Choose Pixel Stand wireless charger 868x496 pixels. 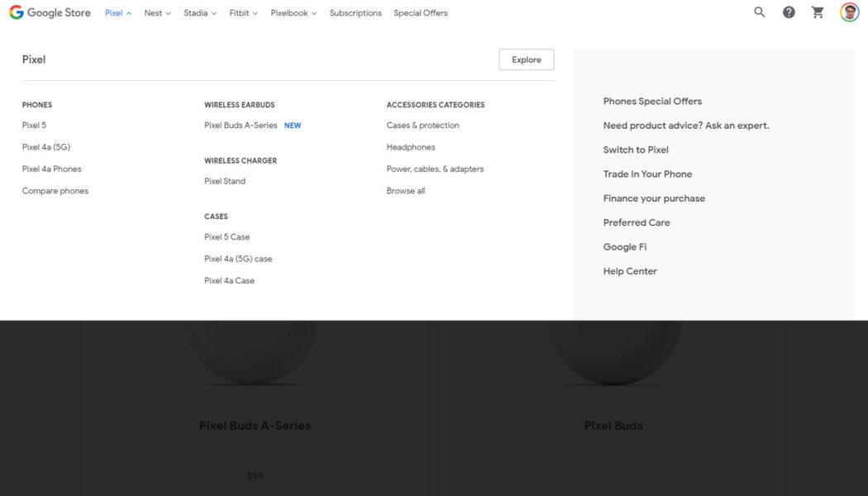pyautogui.click(x=225, y=181)
